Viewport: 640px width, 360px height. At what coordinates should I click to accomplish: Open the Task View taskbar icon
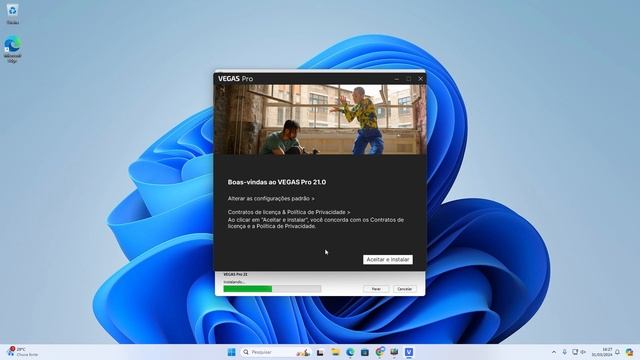[x=320, y=352]
